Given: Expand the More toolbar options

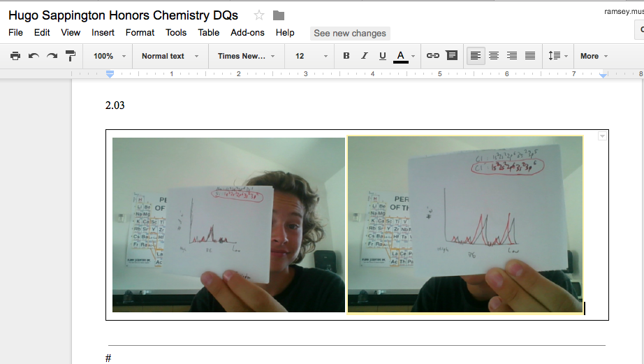Looking at the screenshot, I should pos(594,56).
